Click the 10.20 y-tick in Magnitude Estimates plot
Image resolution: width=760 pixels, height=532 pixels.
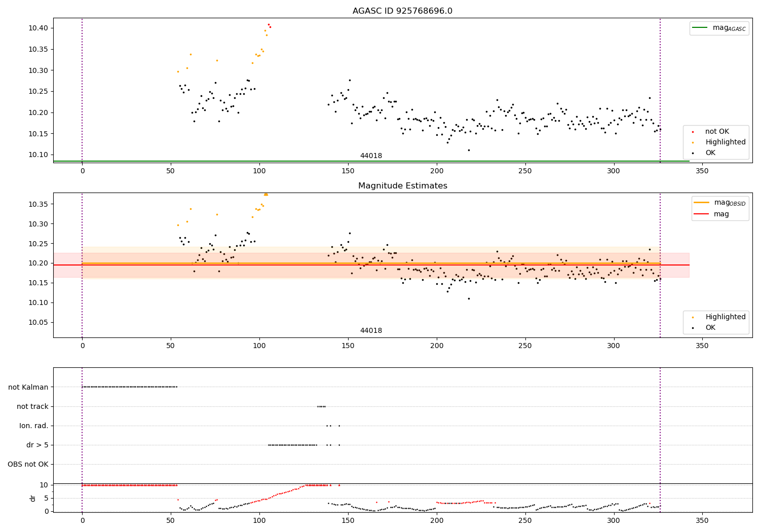point(39,263)
